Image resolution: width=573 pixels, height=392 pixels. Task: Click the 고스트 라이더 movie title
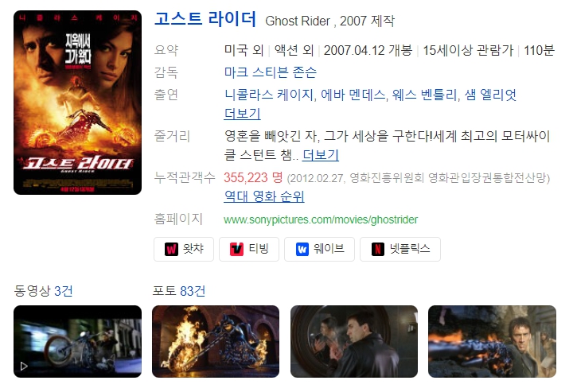point(205,19)
